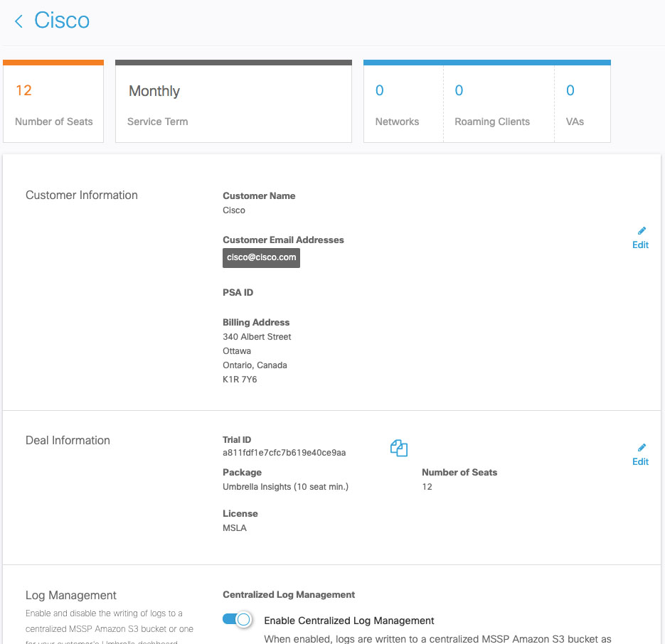Go back using the chevron beside Cisco
Viewport: 665px width, 644px height.
(x=18, y=21)
